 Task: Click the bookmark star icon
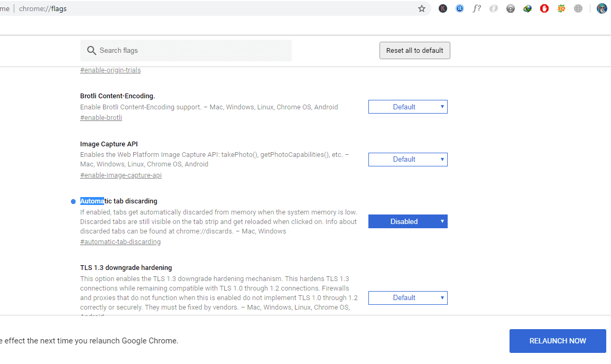(x=422, y=8)
